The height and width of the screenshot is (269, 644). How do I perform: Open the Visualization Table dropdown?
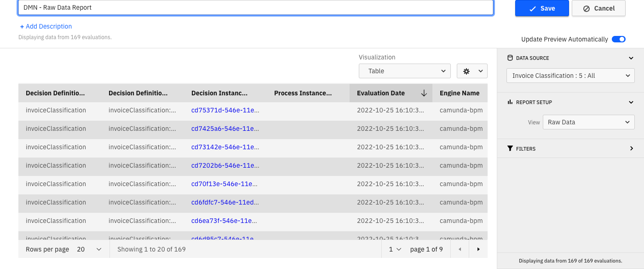(405, 71)
